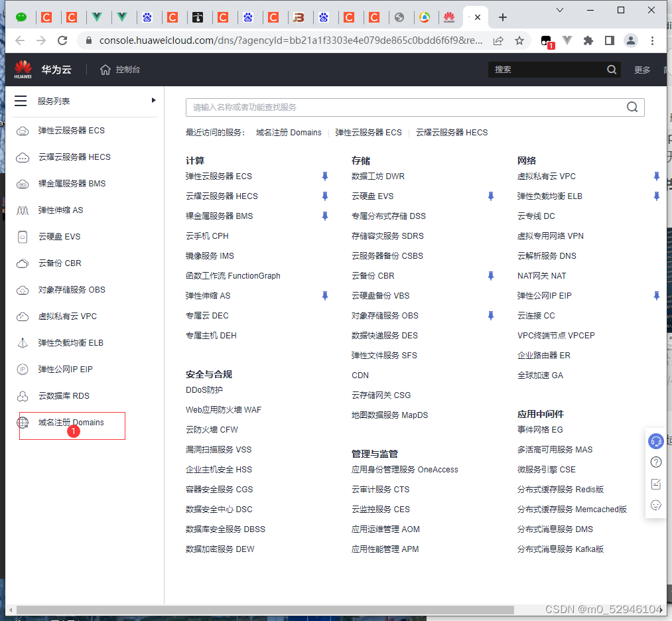Click the help question-mark icon on the right
The width and height of the screenshot is (672, 621).
click(x=656, y=462)
